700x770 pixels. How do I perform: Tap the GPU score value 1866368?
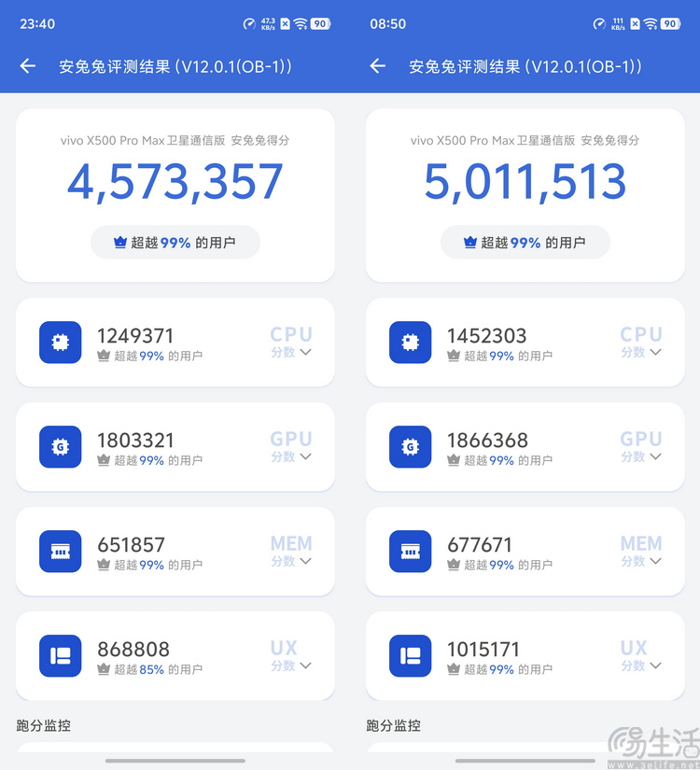[487, 440]
